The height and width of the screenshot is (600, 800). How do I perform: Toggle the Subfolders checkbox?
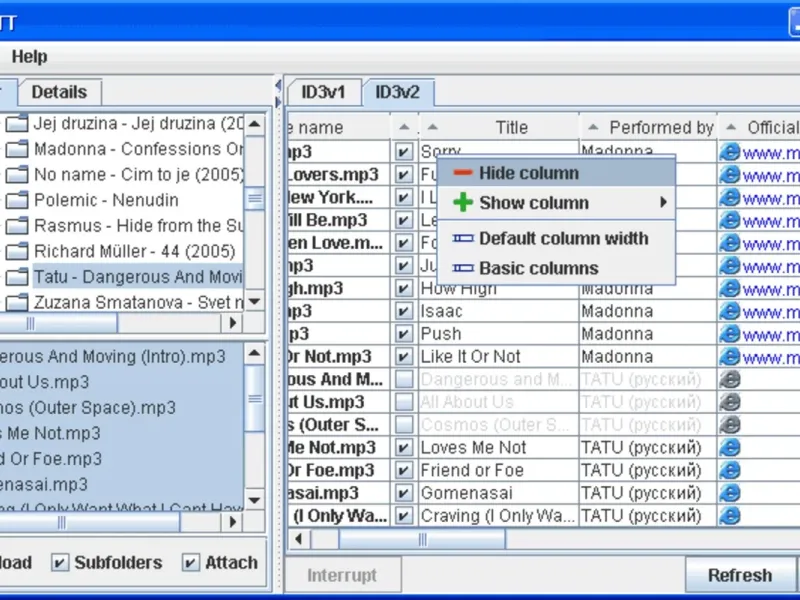(60, 563)
